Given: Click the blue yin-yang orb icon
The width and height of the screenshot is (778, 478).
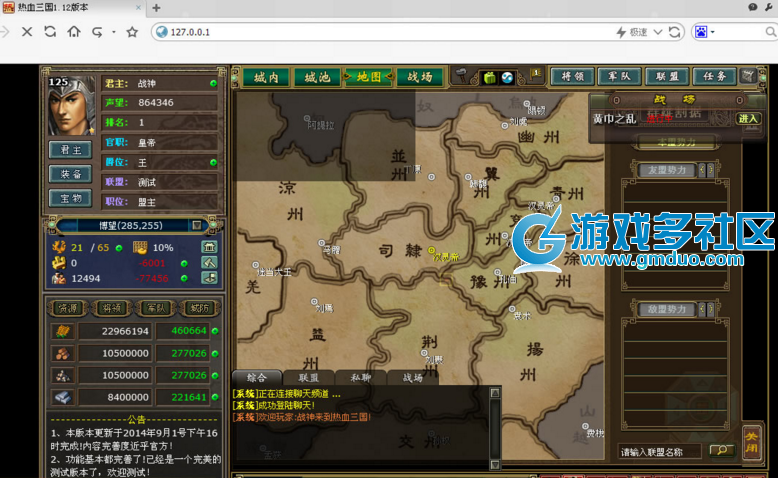Looking at the screenshot, I should [507, 77].
